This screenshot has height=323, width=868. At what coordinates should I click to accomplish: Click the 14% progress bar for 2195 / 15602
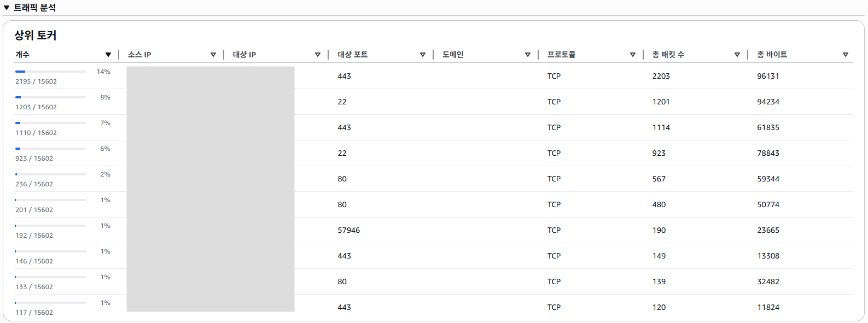(x=50, y=72)
